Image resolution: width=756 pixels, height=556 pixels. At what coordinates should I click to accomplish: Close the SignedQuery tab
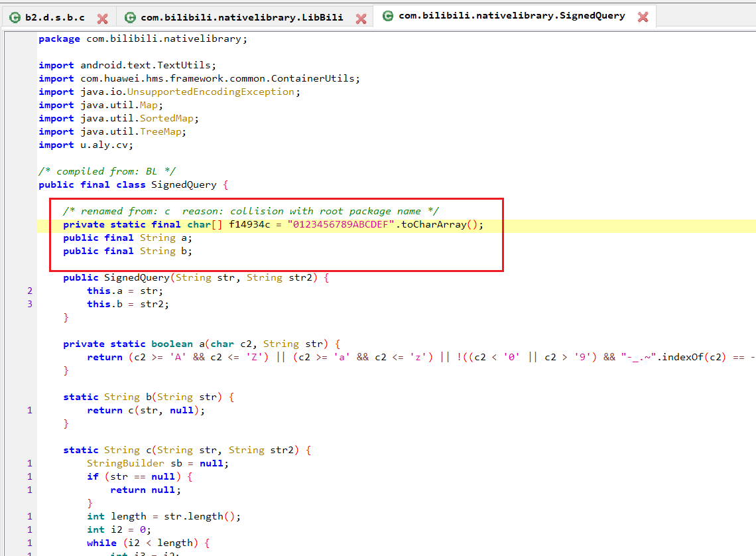click(x=643, y=17)
